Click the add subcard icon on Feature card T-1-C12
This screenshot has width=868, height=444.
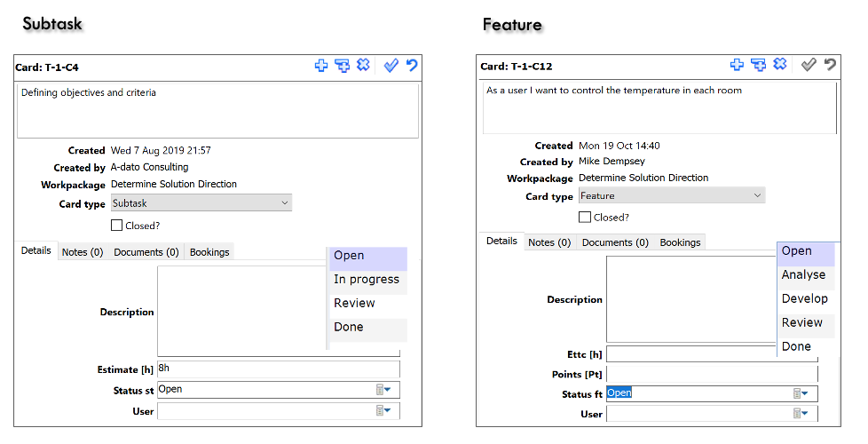pyautogui.click(x=759, y=65)
